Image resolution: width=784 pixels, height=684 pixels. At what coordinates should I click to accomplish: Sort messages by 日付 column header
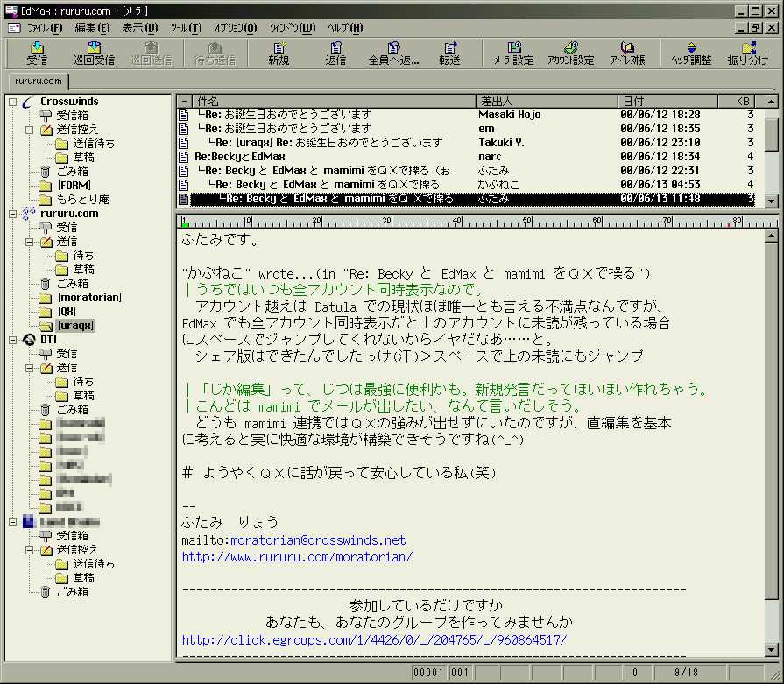tap(668, 101)
